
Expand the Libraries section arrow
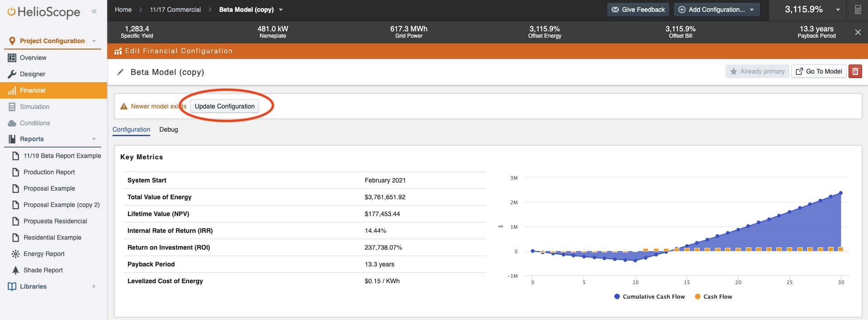(x=94, y=286)
